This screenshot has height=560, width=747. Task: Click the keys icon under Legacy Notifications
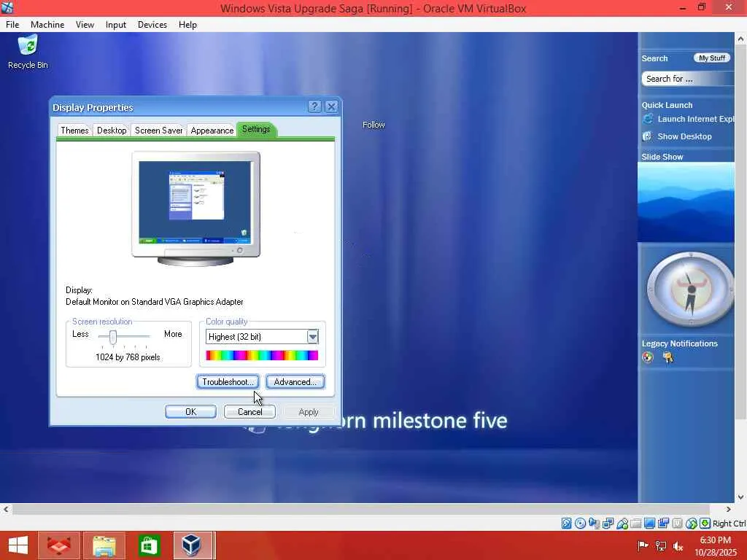tap(668, 357)
